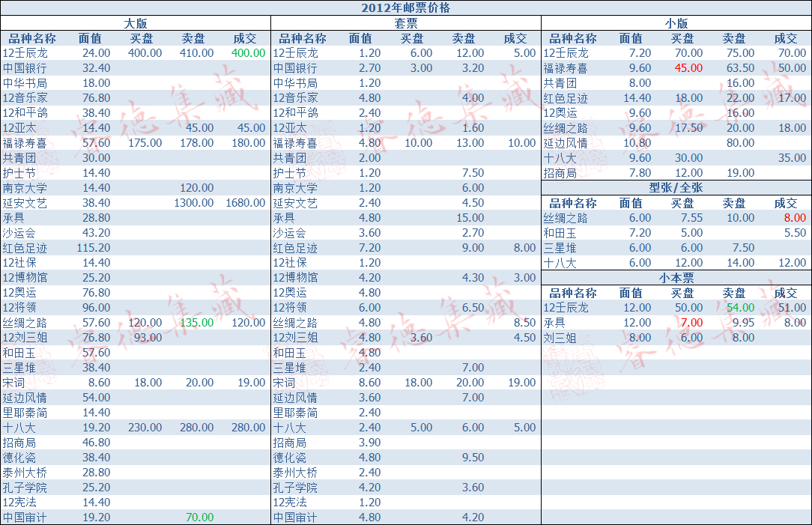Image resolution: width=812 pixels, height=525 pixels.
Task: Click 买盘 column header in 小版
Action: pos(682,38)
